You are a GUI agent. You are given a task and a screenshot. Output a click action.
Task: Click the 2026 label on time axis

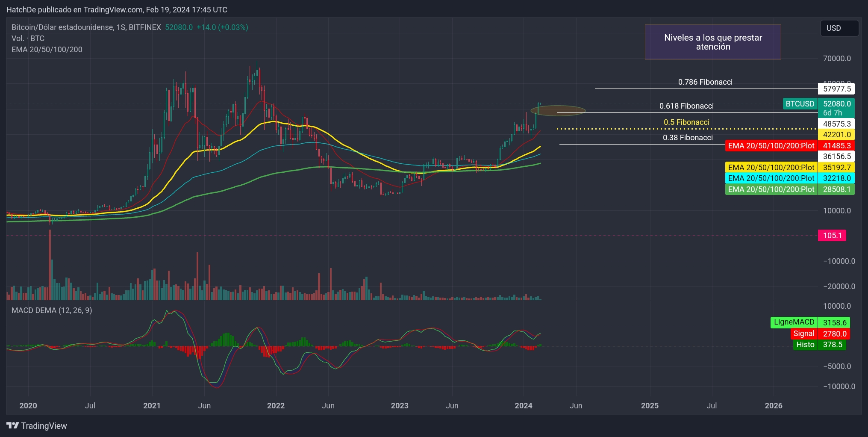click(x=774, y=406)
